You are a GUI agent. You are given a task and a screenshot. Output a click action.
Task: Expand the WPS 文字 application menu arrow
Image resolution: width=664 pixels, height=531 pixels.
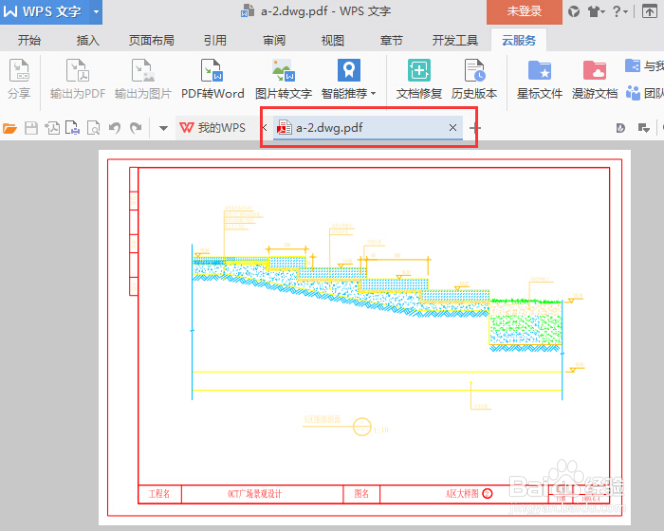click(96, 11)
